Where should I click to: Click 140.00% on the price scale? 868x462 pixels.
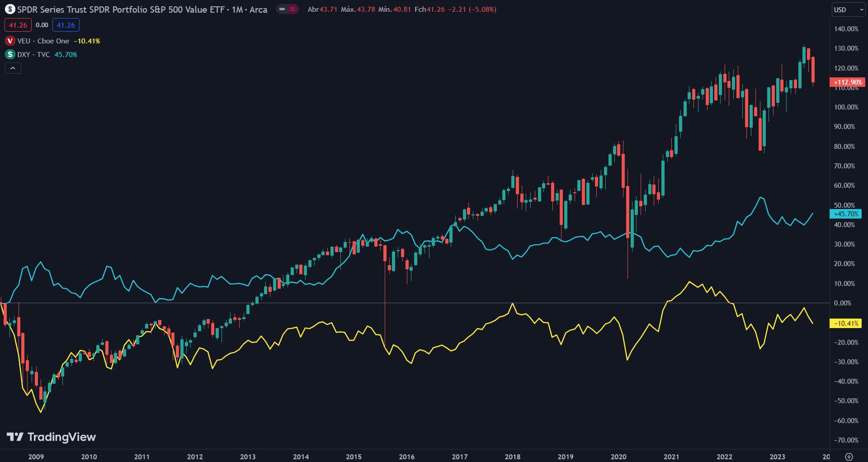coord(846,29)
